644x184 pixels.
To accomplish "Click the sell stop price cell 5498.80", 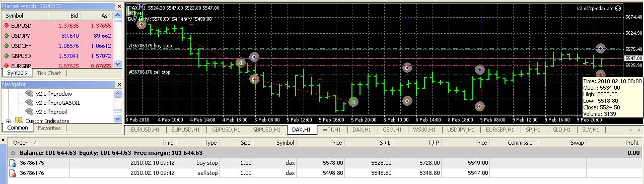I will (333, 173).
